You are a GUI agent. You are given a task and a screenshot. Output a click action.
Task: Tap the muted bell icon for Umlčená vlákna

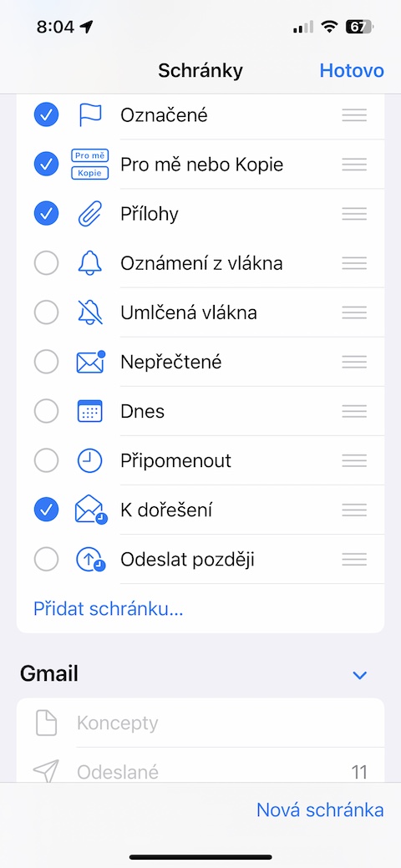pyautogui.click(x=89, y=312)
